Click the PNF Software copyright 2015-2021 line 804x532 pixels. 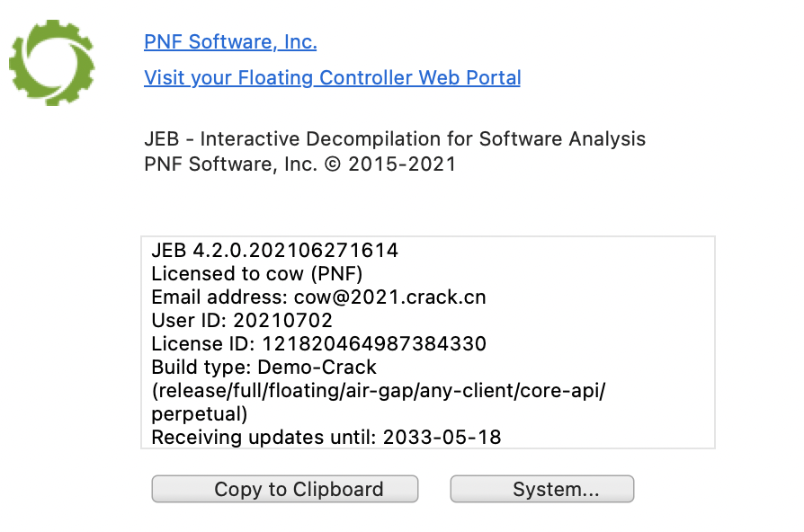300,164
